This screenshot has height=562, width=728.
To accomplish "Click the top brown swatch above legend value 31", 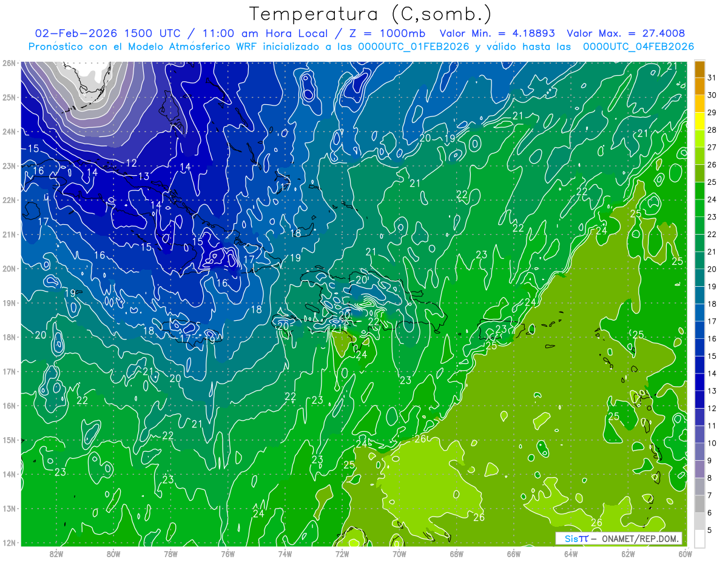I will click(x=700, y=69).
